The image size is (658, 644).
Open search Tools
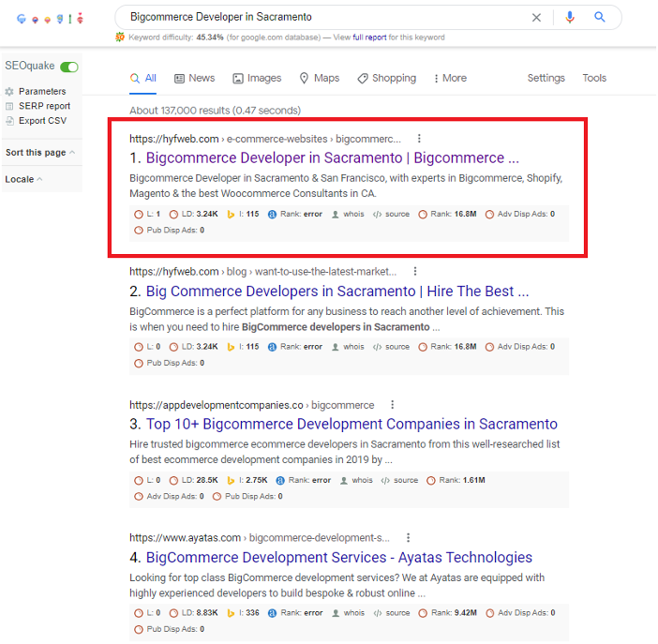tap(595, 79)
